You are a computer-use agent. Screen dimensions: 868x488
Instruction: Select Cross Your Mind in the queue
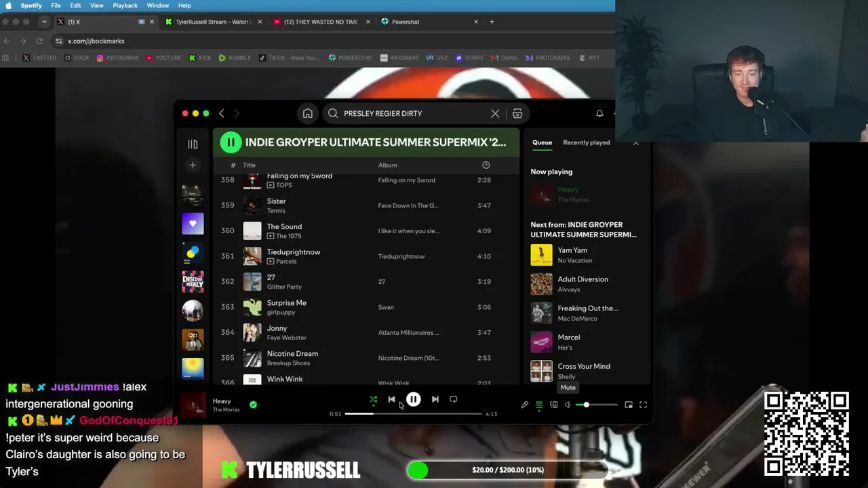pyautogui.click(x=587, y=371)
